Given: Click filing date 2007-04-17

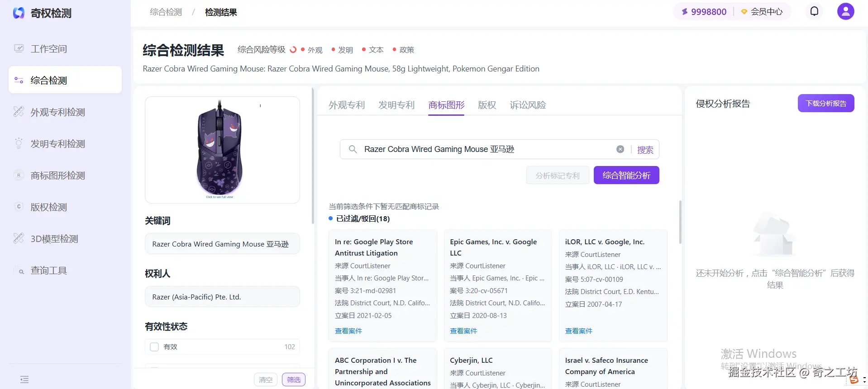Looking at the screenshot, I should [x=605, y=304].
